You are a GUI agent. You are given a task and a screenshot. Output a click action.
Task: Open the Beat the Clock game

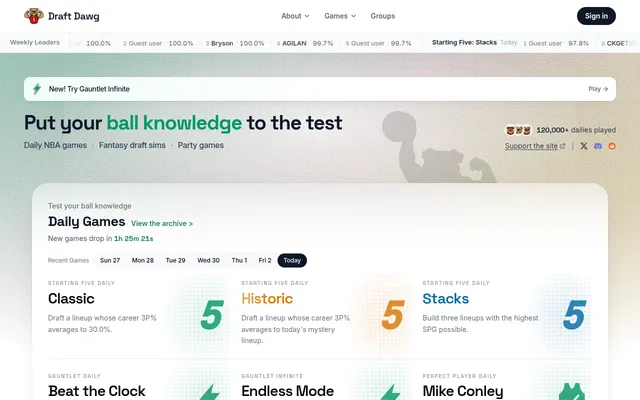click(x=96, y=391)
